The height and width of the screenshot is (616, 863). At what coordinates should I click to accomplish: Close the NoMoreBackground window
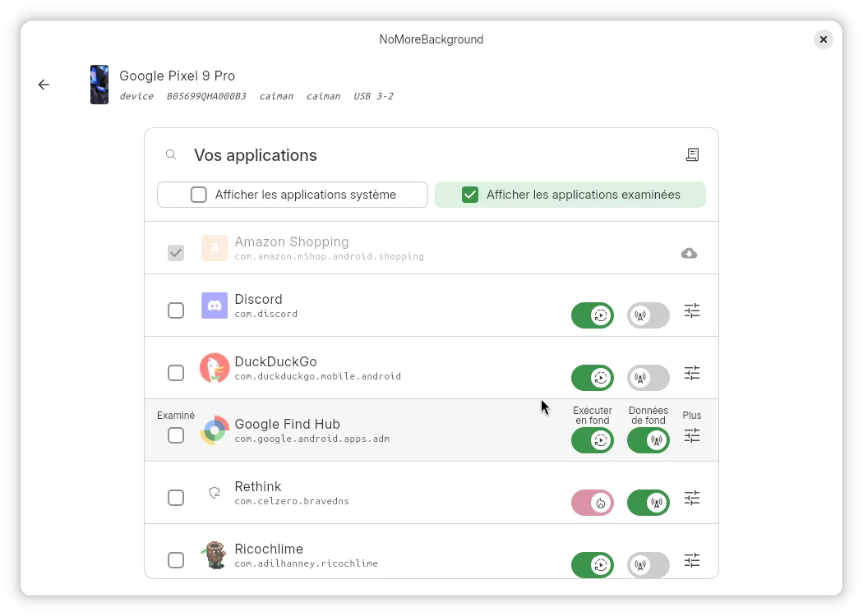(x=824, y=39)
